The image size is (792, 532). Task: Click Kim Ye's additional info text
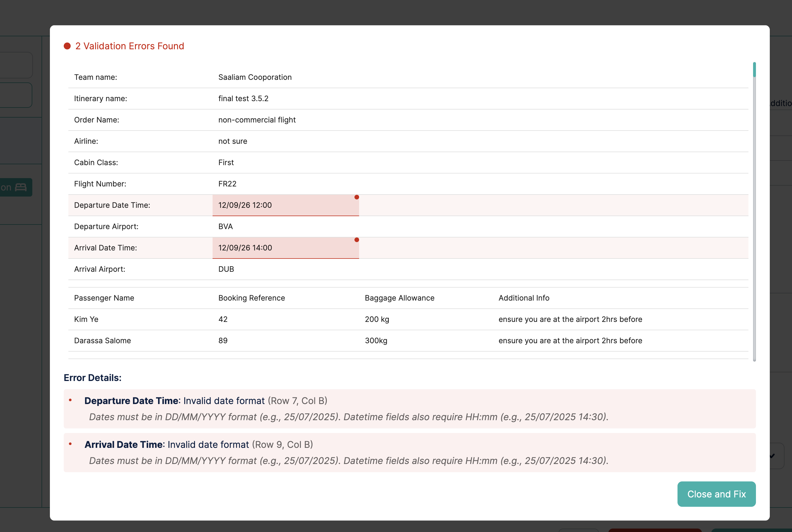click(570, 319)
